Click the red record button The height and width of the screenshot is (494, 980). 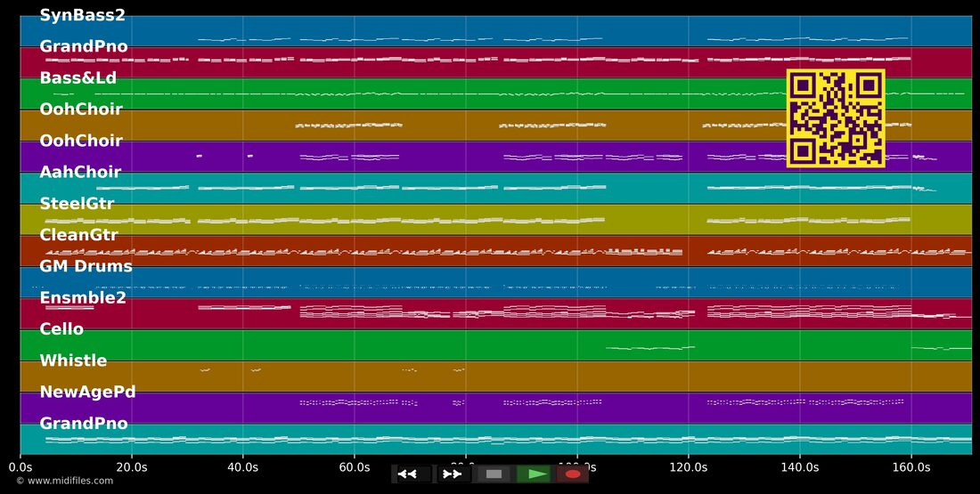pos(573,474)
